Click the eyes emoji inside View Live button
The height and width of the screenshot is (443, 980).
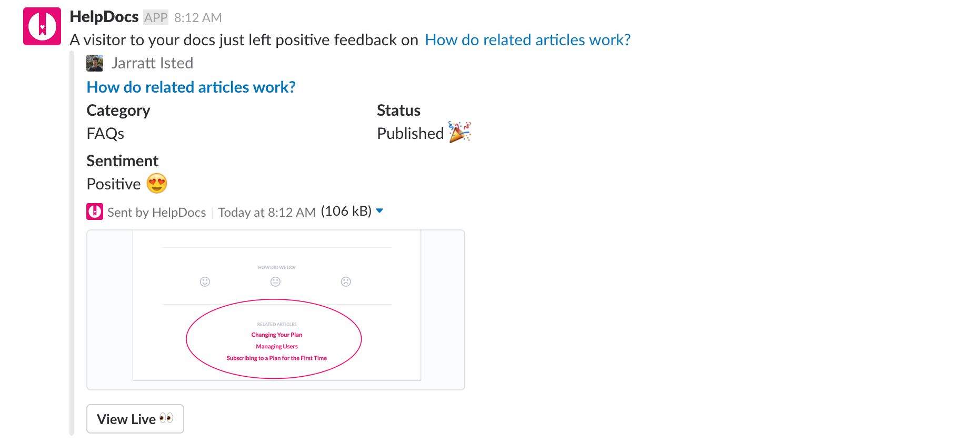(x=166, y=418)
